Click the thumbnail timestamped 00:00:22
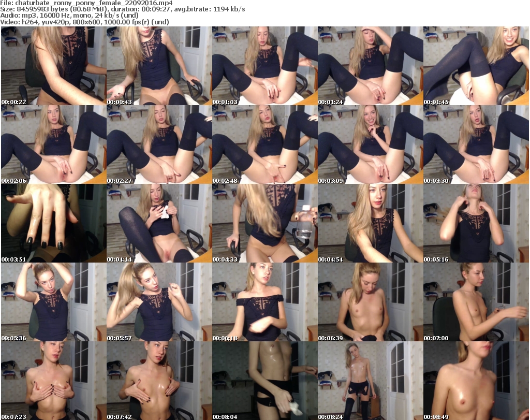 click(53, 66)
